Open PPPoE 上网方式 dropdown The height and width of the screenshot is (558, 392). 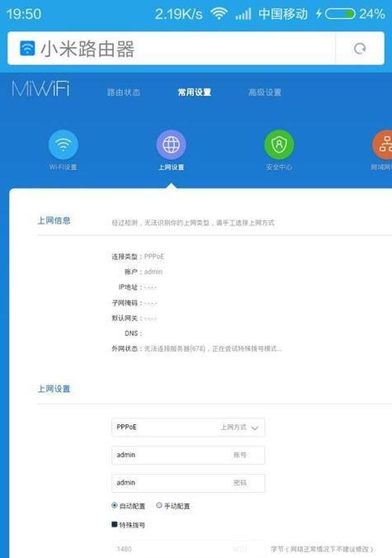(x=188, y=427)
